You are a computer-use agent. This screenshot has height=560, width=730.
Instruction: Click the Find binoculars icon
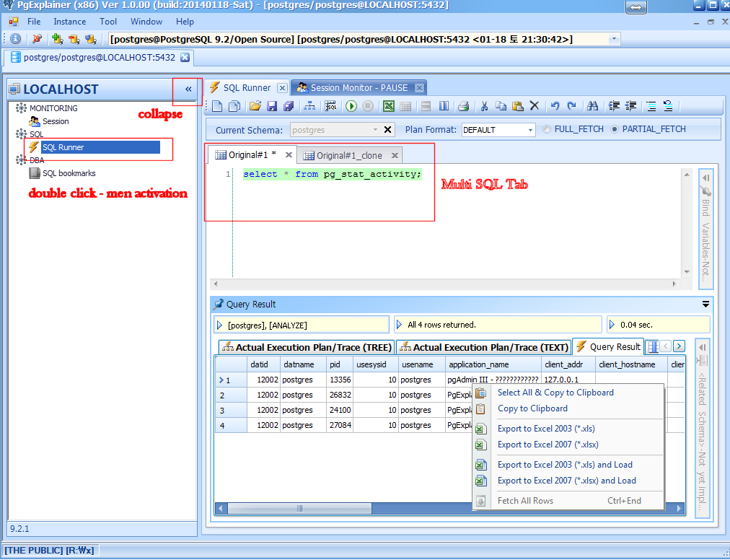coord(592,106)
